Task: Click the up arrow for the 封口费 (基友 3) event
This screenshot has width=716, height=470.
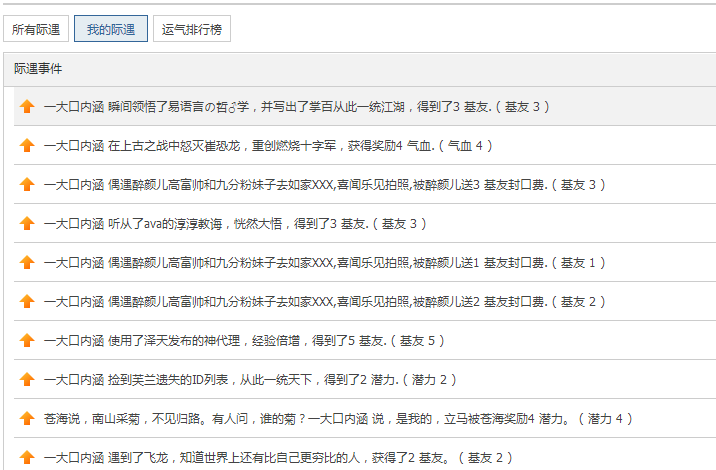Action: point(27,184)
